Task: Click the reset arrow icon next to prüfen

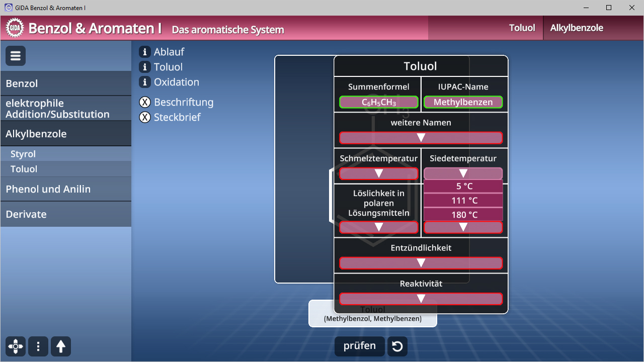Action: click(x=397, y=346)
